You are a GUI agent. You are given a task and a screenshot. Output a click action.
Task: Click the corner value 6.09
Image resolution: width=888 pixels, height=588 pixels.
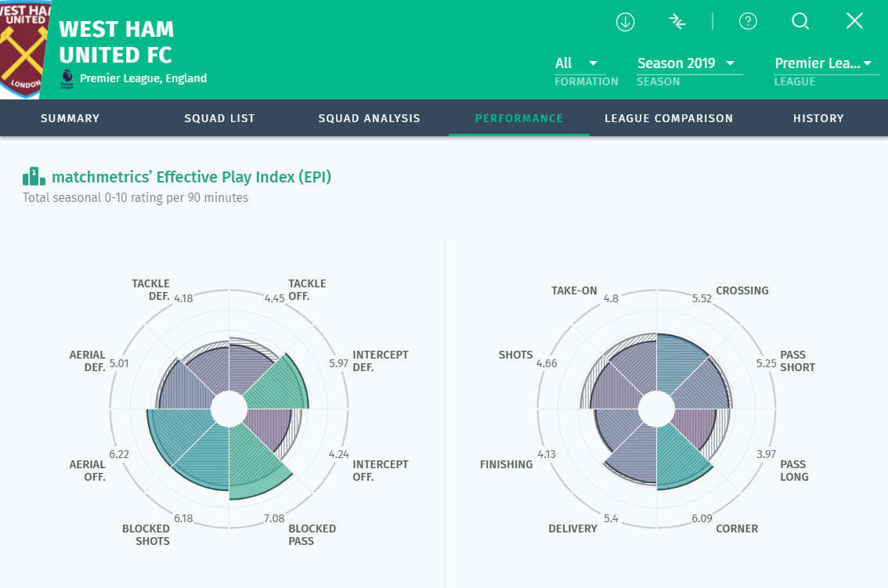coord(702,518)
